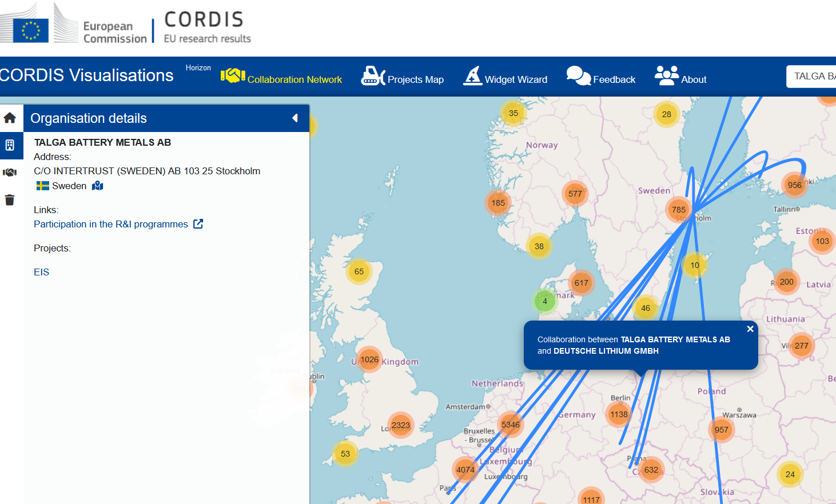Click map cluster 1138 near Berlin

click(x=619, y=414)
